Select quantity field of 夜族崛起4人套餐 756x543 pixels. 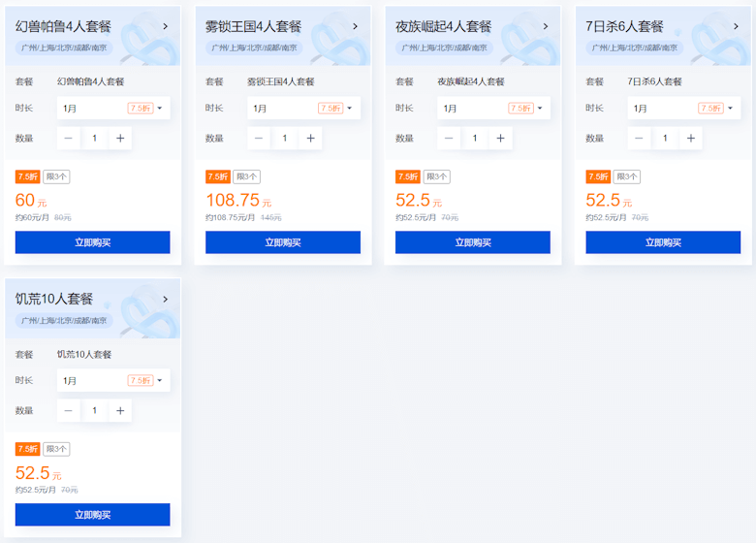point(475,139)
